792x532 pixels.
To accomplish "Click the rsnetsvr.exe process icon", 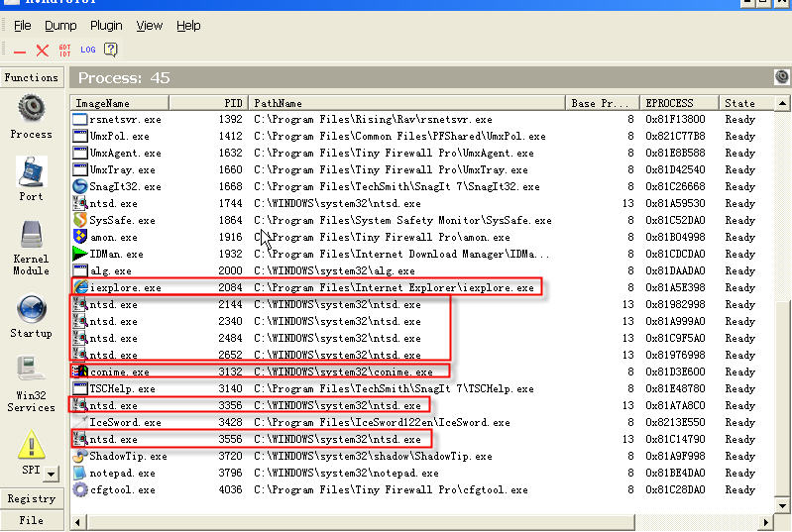I will 80,120.
